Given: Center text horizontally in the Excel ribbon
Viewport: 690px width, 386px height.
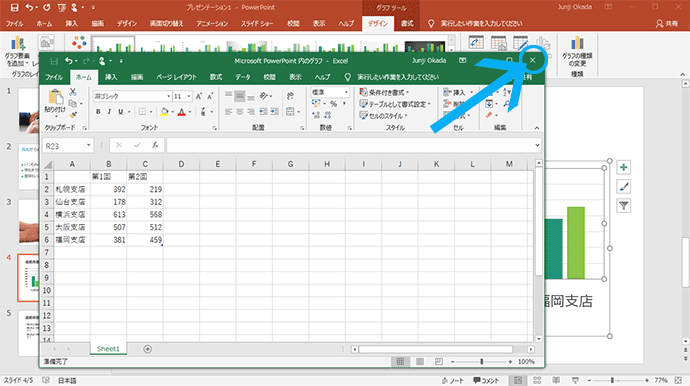Looking at the screenshot, I should coord(240,112).
